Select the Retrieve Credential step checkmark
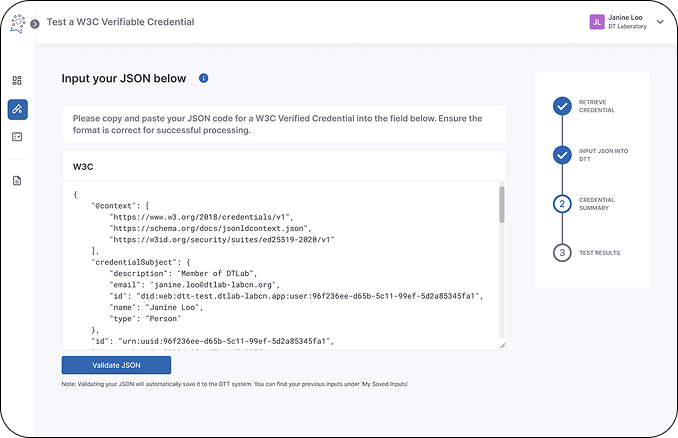 pyautogui.click(x=562, y=104)
